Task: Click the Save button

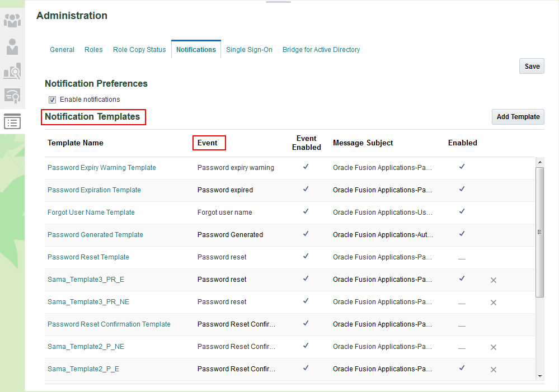Action: coord(532,66)
